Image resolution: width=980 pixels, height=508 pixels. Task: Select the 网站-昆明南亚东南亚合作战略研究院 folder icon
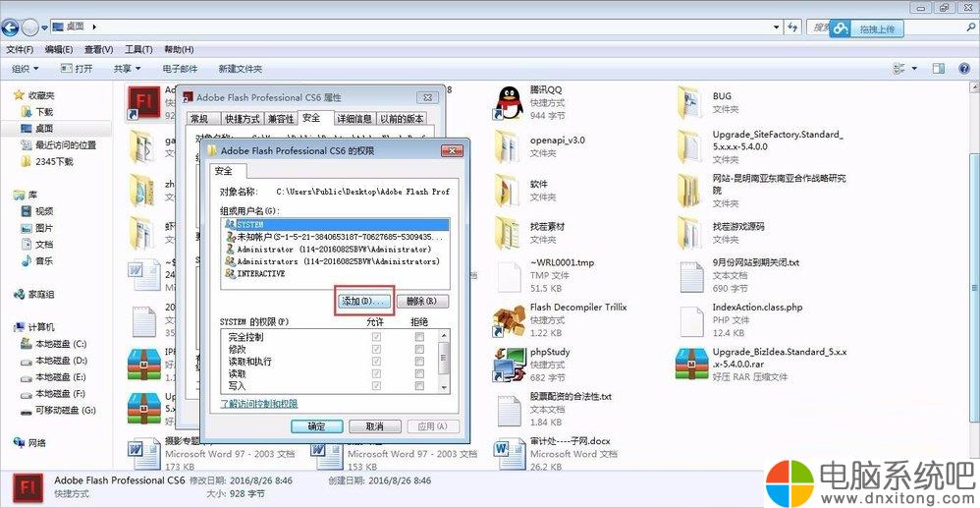pos(692,191)
